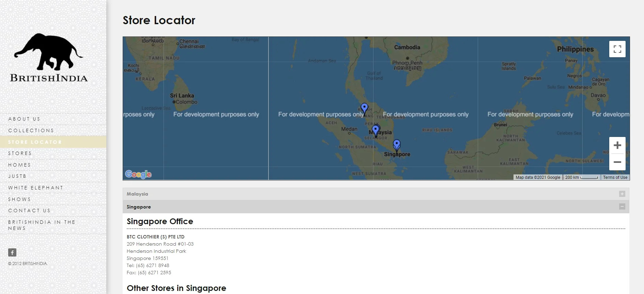The image size is (644, 294).
Task: Click Map data ©2021 Google text
Action: coord(538,177)
